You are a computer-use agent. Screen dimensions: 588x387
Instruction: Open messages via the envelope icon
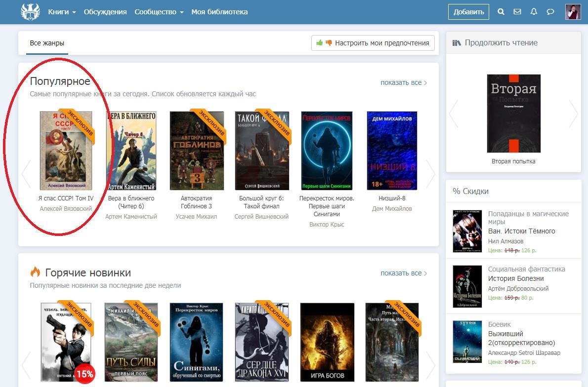pos(517,12)
